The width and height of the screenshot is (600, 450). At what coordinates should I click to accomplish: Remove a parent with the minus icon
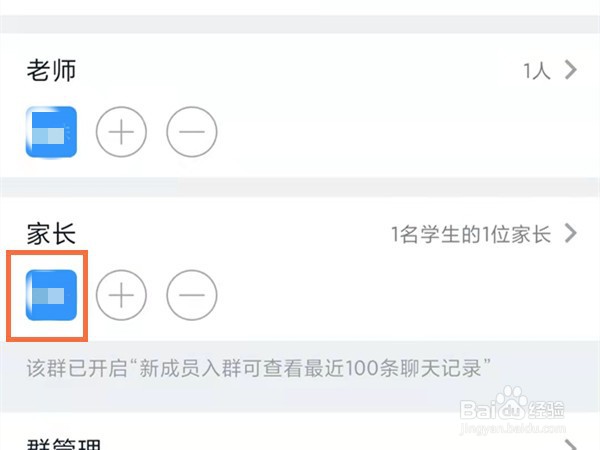192,295
